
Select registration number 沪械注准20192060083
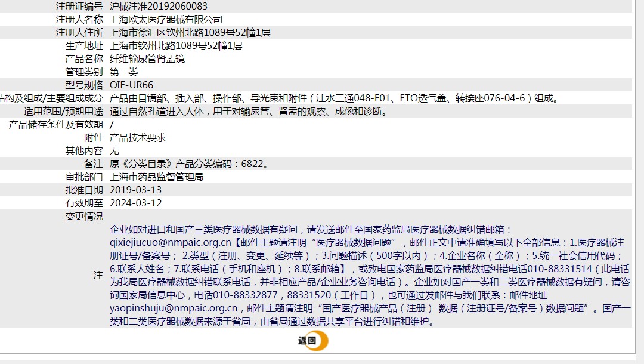pos(159,6)
